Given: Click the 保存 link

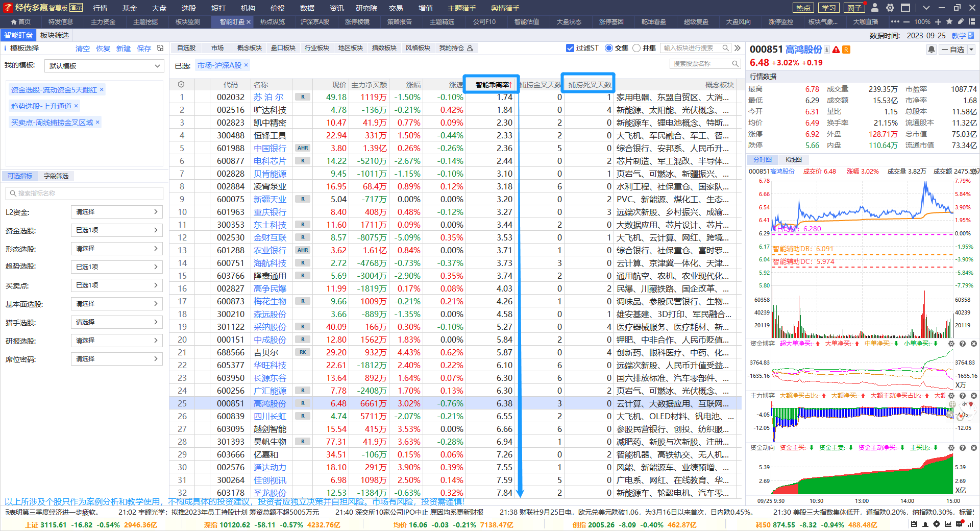Looking at the screenshot, I should (x=144, y=49).
